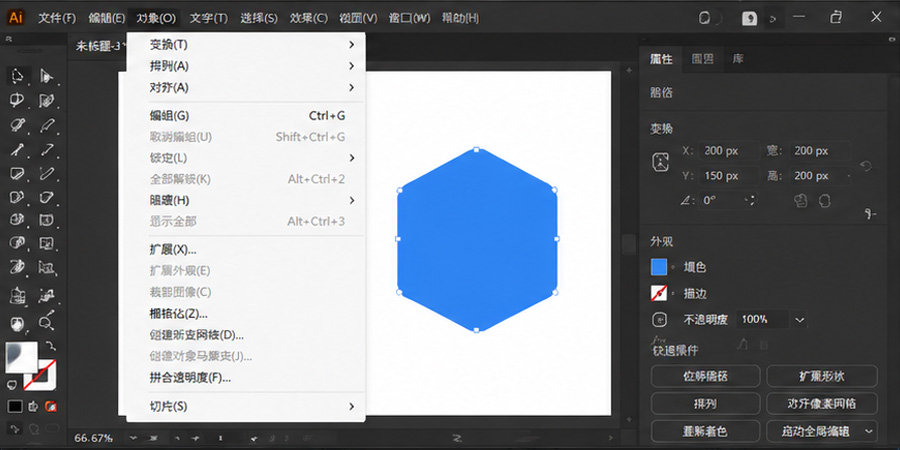Switch to the 图层 layers tab
Image resolution: width=900 pixels, height=450 pixels.
pyautogui.click(x=703, y=59)
